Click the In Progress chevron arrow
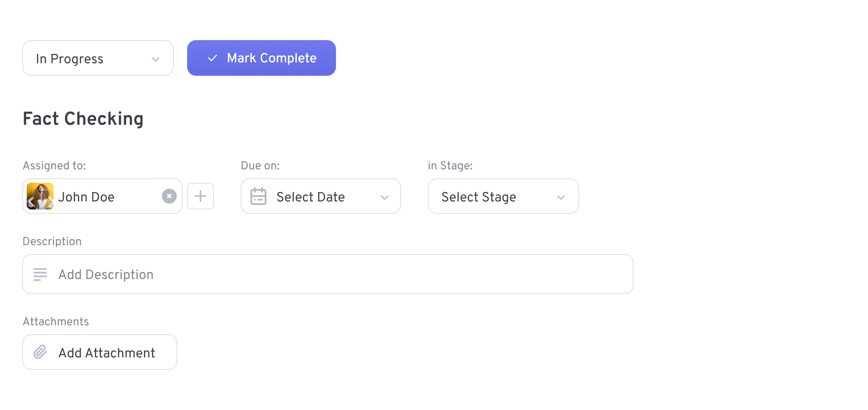 tap(156, 59)
